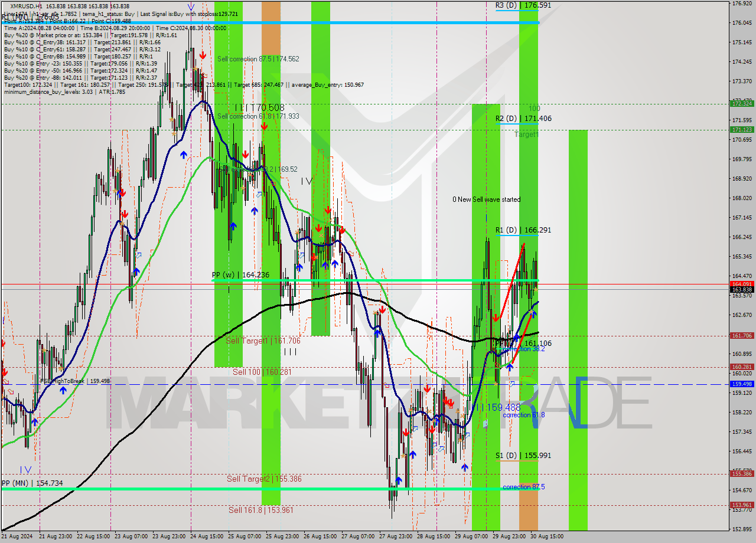Click the 26 Aug 15:00 time axis label
The width and height of the screenshot is (756, 543).
click(320, 537)
